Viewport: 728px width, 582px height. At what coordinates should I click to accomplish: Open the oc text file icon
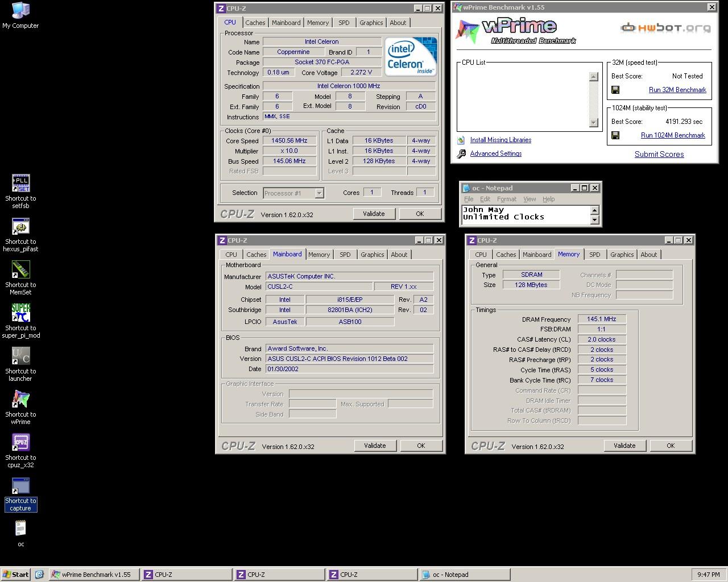20,529
